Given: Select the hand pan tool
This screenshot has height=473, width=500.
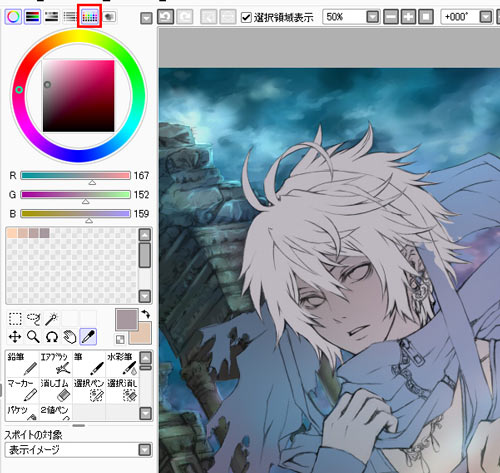Looking at the screenshot, I should click(70, 337).
